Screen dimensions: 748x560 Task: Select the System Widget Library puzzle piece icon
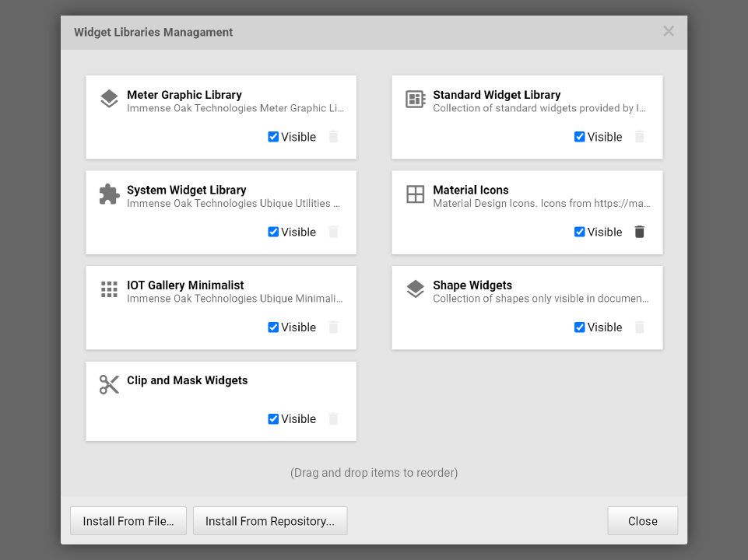pos(108,194)
